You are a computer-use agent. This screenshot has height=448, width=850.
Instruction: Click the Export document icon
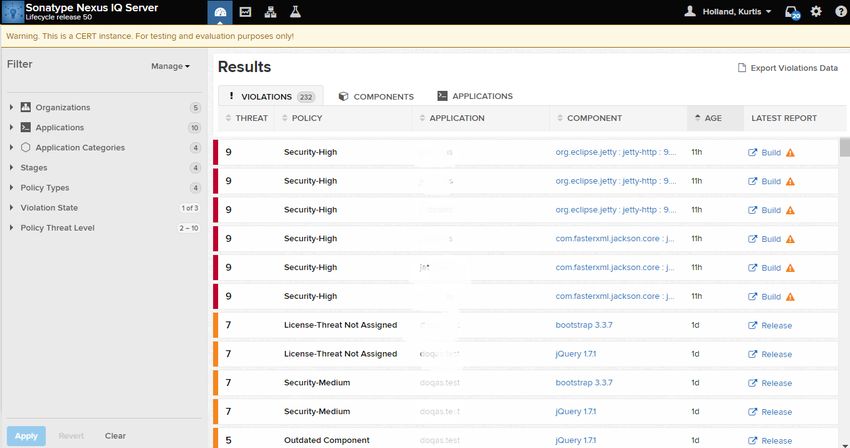(742, 68)
